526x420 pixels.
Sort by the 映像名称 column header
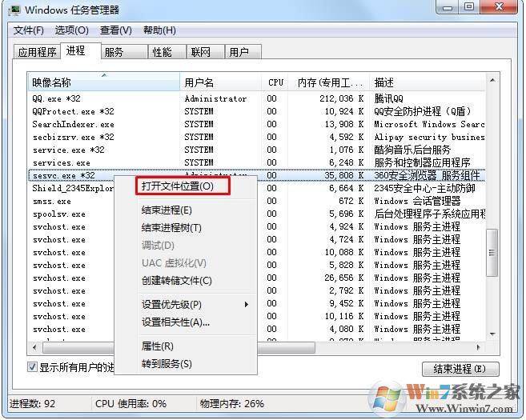tap(103, 82)
